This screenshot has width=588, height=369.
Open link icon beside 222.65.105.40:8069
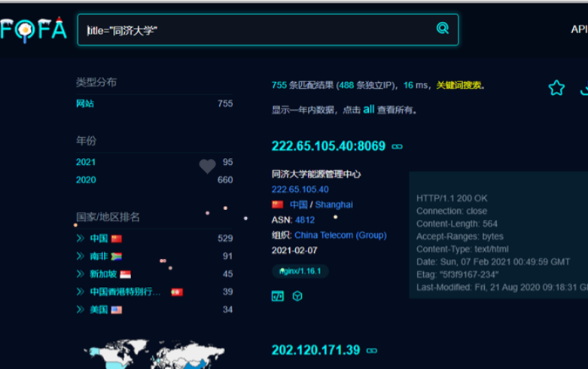click(397, 147)
